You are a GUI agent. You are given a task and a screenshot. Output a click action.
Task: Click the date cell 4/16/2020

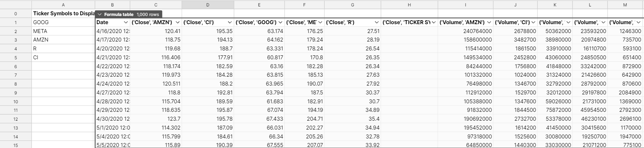click(113, 31)
